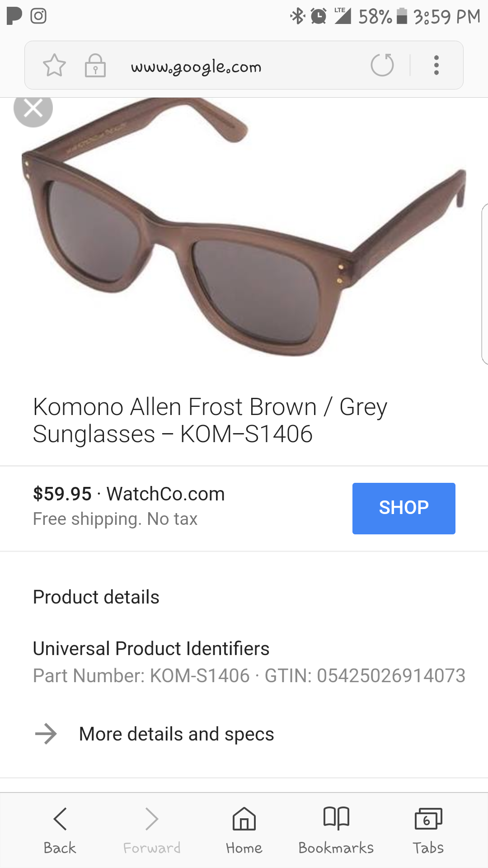
Task: Open WatchCo.com seller link
Action: pos(165,494)
